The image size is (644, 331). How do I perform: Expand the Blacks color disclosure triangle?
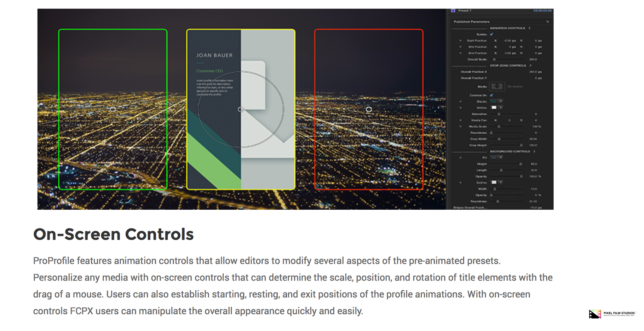click(x=460, y=101)
